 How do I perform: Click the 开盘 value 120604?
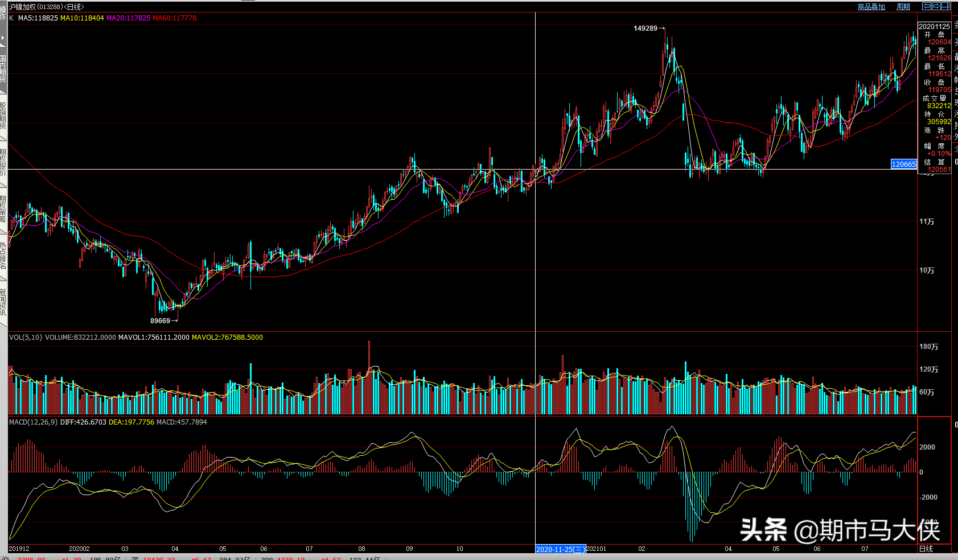pyautogui.click(x=939, y=42)
